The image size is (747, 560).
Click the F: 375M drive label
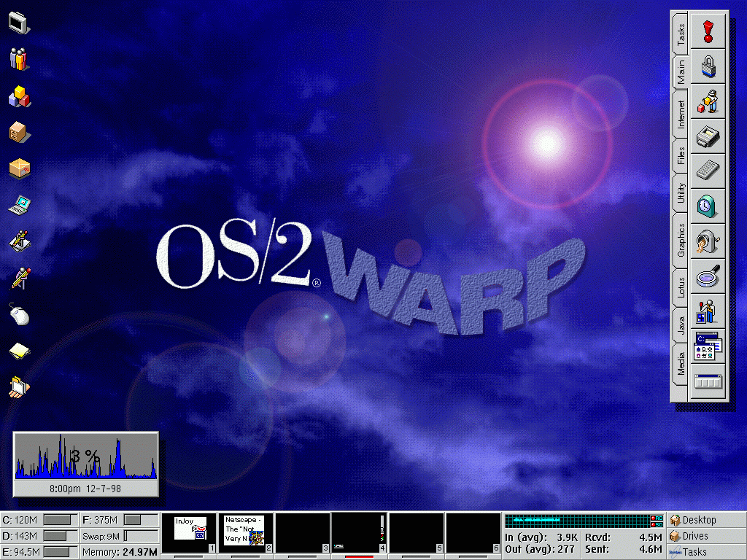pyautogui.click(x=100, y=520)
